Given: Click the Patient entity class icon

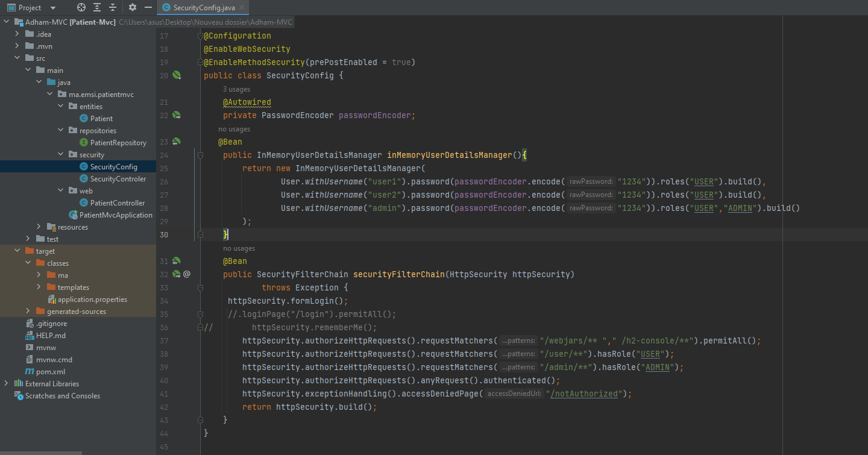Looking at the screenshot, I should click(84, 118).
